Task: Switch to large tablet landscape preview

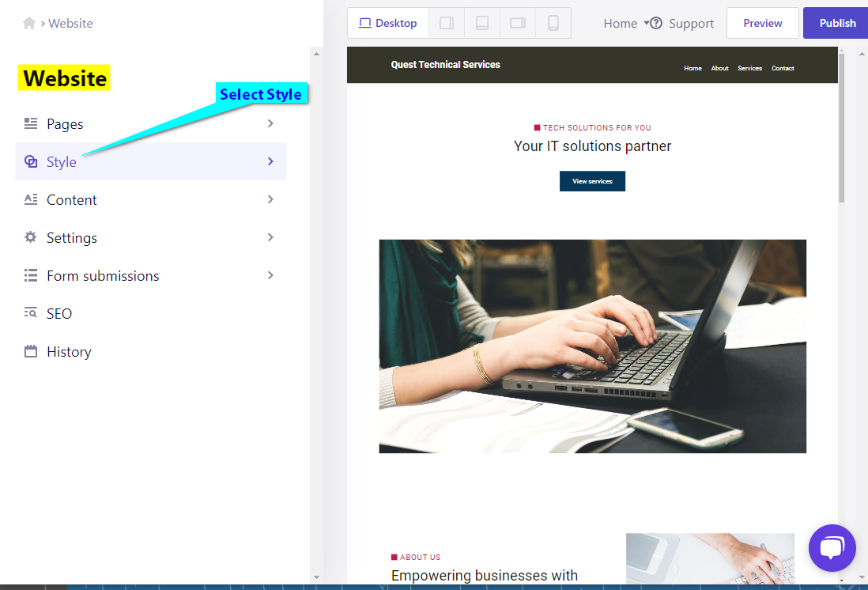Action: [x=447, y=23]
